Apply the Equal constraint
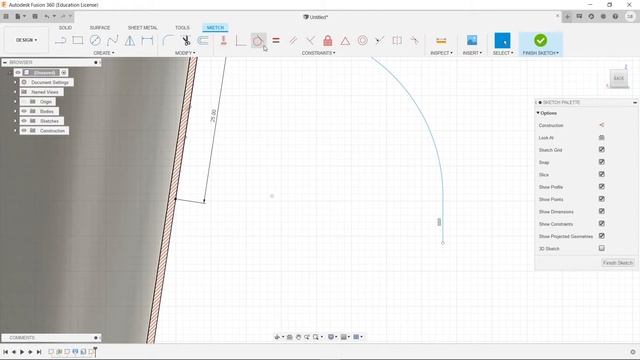Image resolution: width=640 pixels, height=360 pixels. (x=276, y=40)
